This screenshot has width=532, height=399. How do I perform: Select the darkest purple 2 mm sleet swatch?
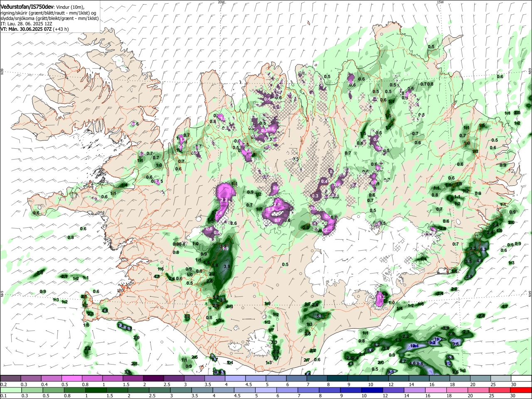(x=154, y=378)
